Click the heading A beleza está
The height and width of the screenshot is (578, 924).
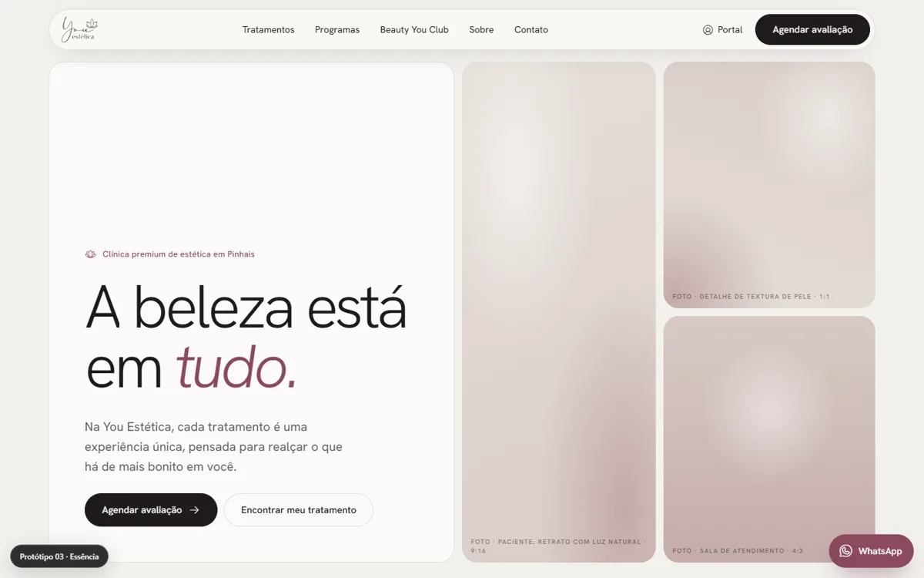point(246,307)
